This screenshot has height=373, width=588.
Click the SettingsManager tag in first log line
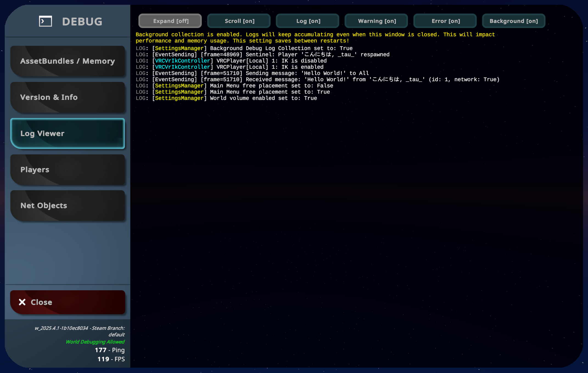[179, 48]
